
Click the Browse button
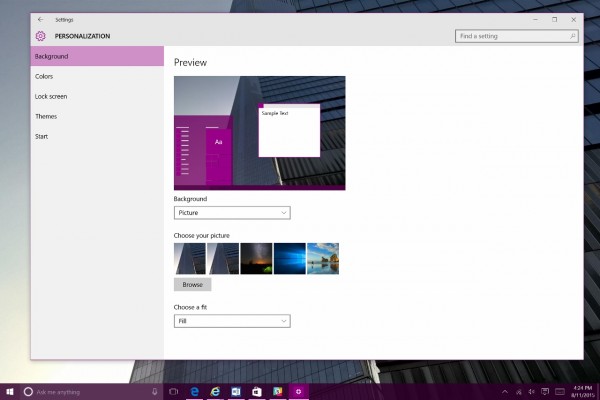pyautogui.click(x=192, y=284)
